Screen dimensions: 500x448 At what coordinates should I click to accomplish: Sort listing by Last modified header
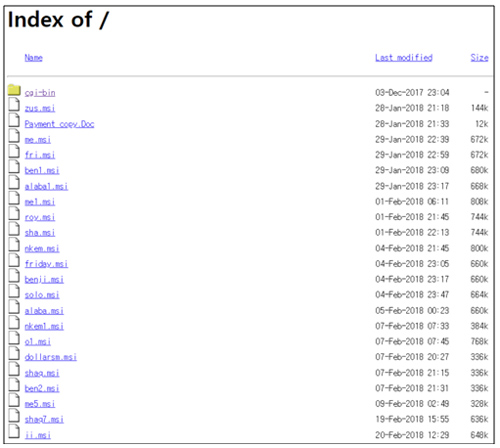(404, 58)
